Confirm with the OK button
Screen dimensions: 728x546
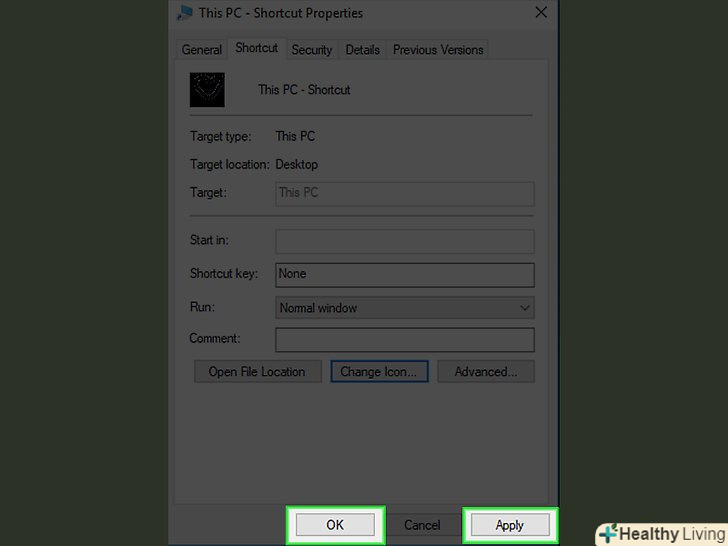pos(335,525)
